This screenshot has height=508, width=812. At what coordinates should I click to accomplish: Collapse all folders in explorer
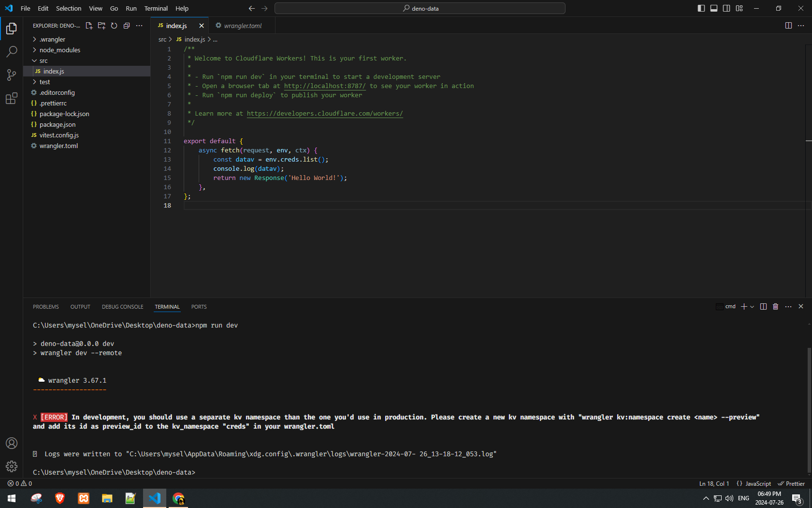point(127,26)
